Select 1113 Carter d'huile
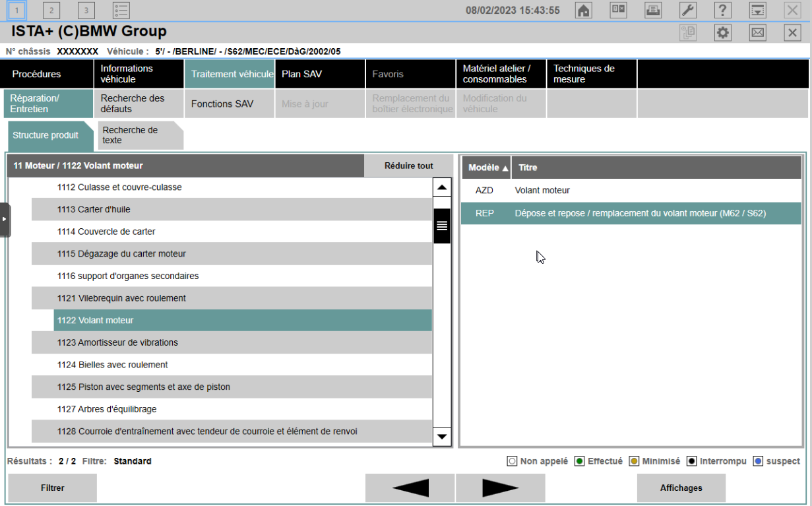 [232, 209]
